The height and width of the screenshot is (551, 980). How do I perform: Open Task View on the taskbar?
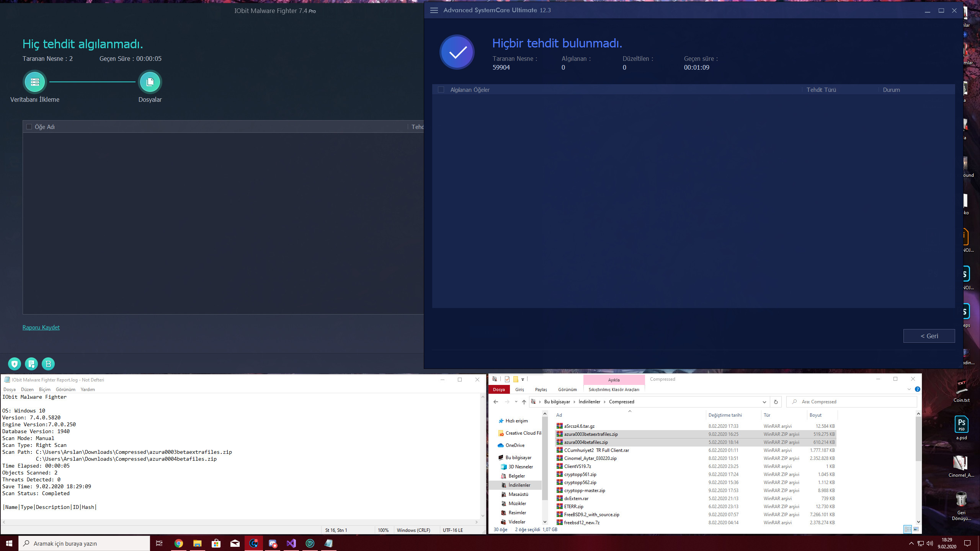(159, 543)
